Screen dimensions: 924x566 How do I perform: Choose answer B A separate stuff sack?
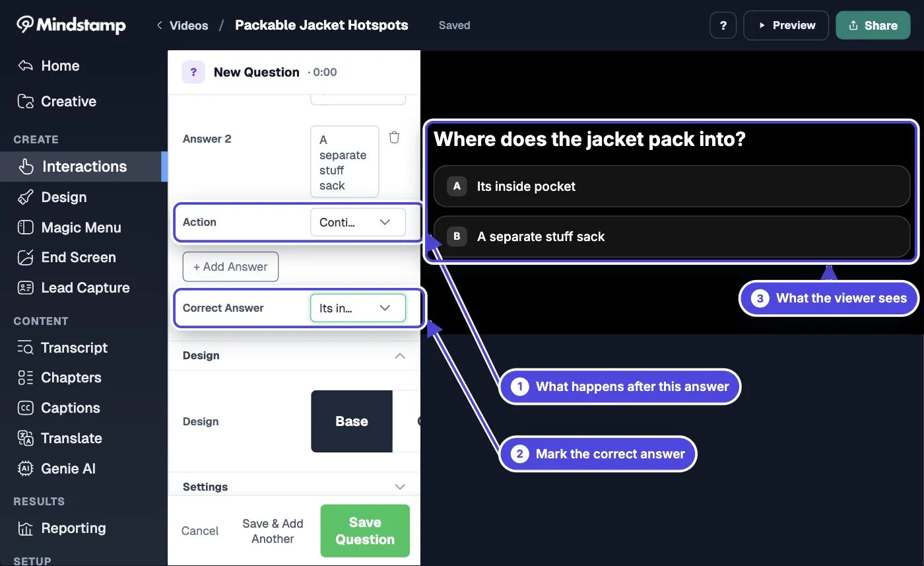pos(672,236)
